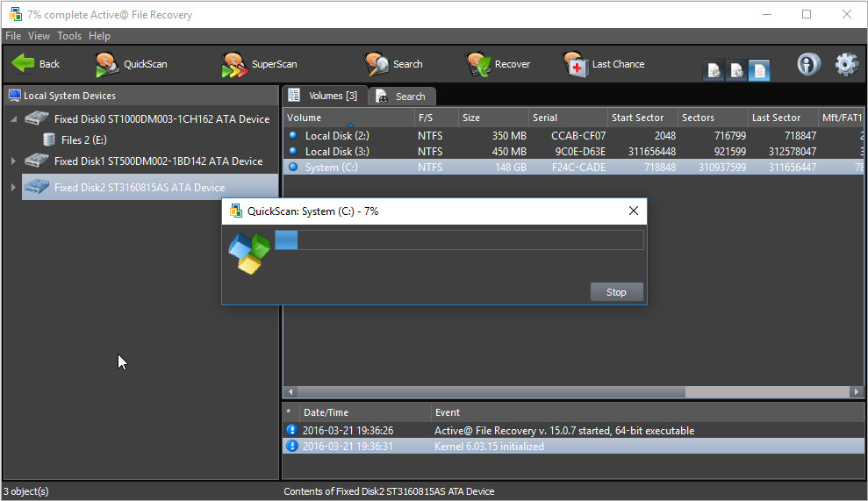Click the Local System Devices computer icon
Screen dimensions: 868x501
[14, 96]
